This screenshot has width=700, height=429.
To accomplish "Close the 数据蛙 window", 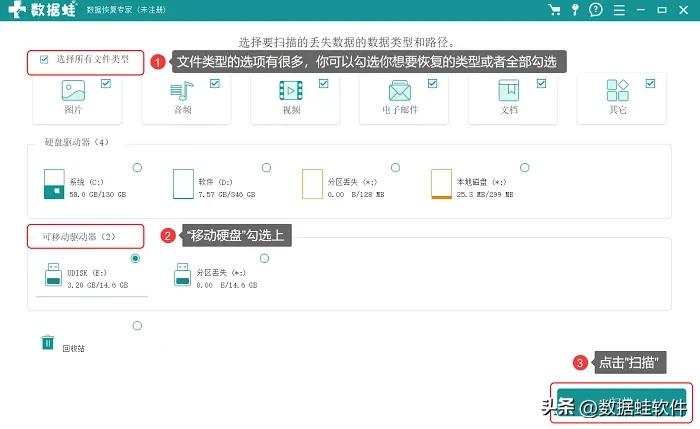I will click(x=683, y=10).
